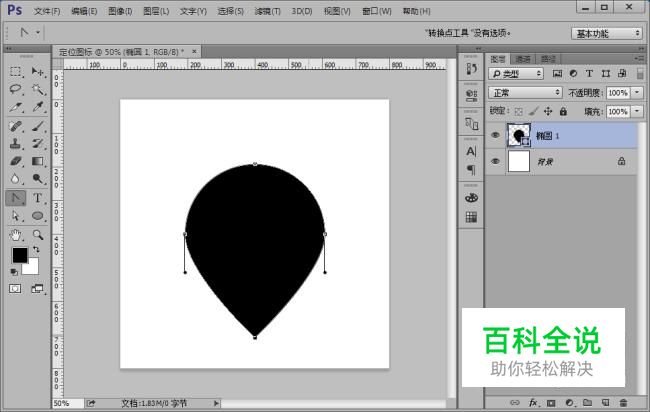Toggle Quick Mask mode

point(15,289)
